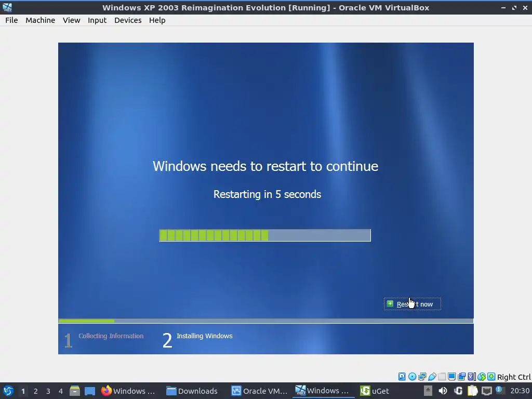Click the USB devices status icon

click(432, 377)
